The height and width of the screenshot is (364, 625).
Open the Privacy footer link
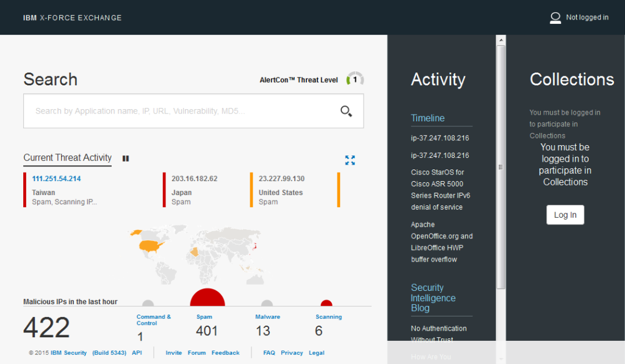click(x=292, y=352)
